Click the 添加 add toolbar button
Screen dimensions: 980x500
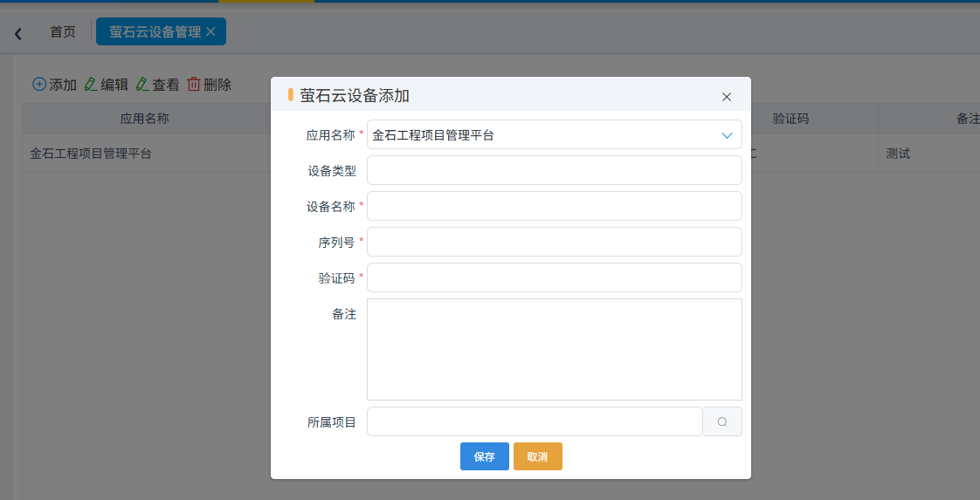pos(54,85)
